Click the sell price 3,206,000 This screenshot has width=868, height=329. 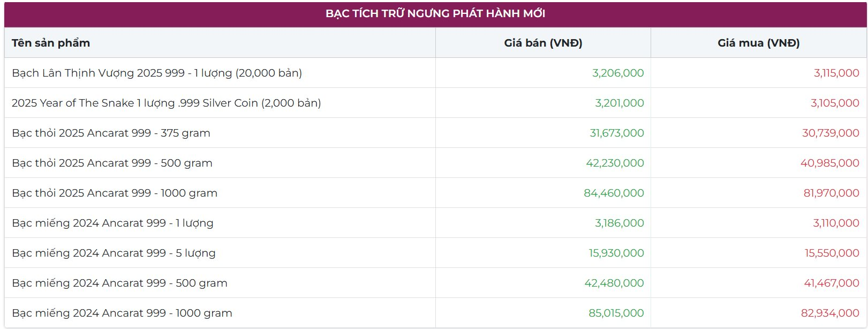tap(618, 73)
